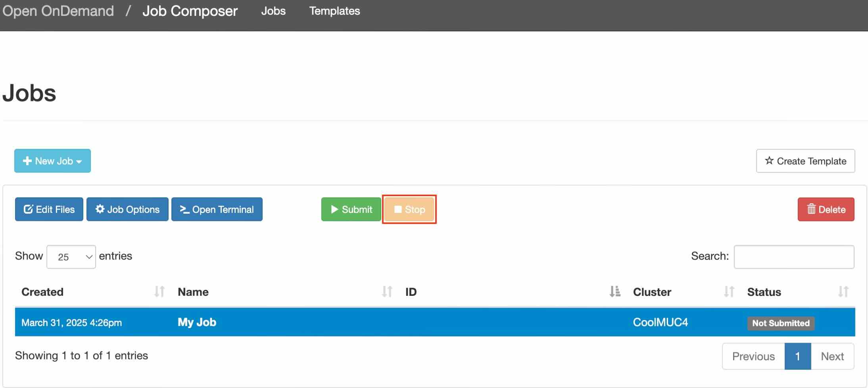This screenshot has width=868, height=388.
Task: Sort the table by Name column icon
Action: (387, 292)
